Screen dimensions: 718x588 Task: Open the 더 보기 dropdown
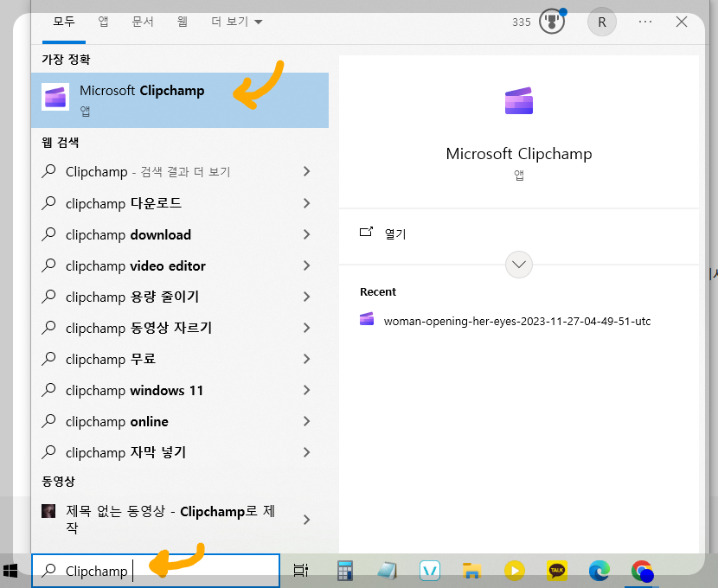coord(237,22)
